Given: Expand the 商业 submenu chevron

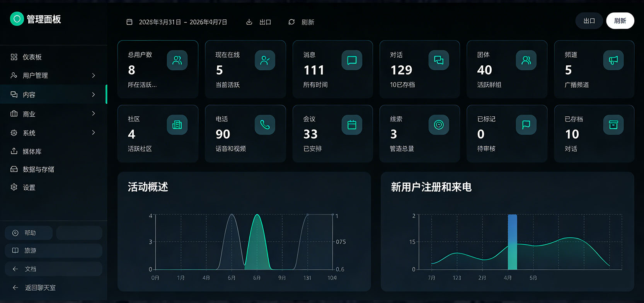Looking at the screenshot, I should [94, 114].
